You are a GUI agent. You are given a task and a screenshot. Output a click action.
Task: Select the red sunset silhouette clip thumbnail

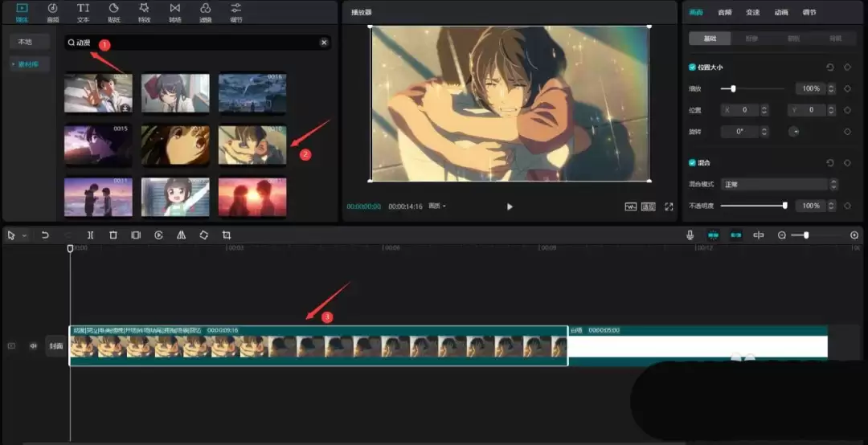(252, 197)
